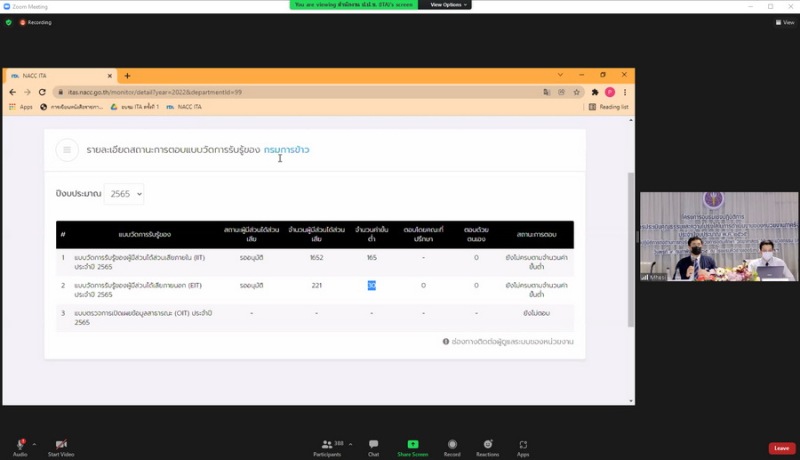Click the green encryption shield icon
800x460 pixels.
[9, 22]
